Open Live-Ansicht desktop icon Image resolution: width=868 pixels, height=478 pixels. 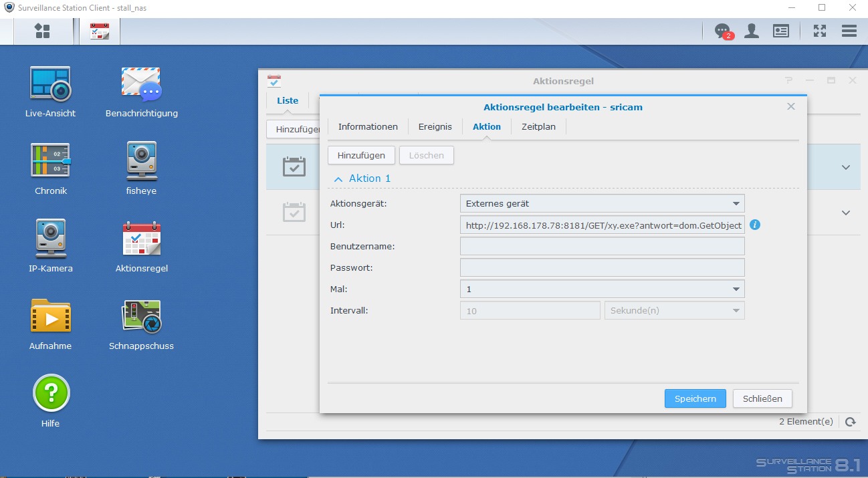point(50,92)
